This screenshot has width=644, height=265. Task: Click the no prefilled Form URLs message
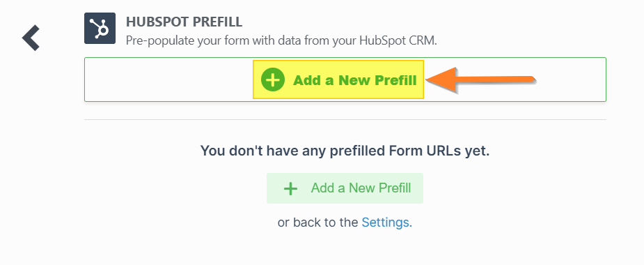click(x=345, y=151)
